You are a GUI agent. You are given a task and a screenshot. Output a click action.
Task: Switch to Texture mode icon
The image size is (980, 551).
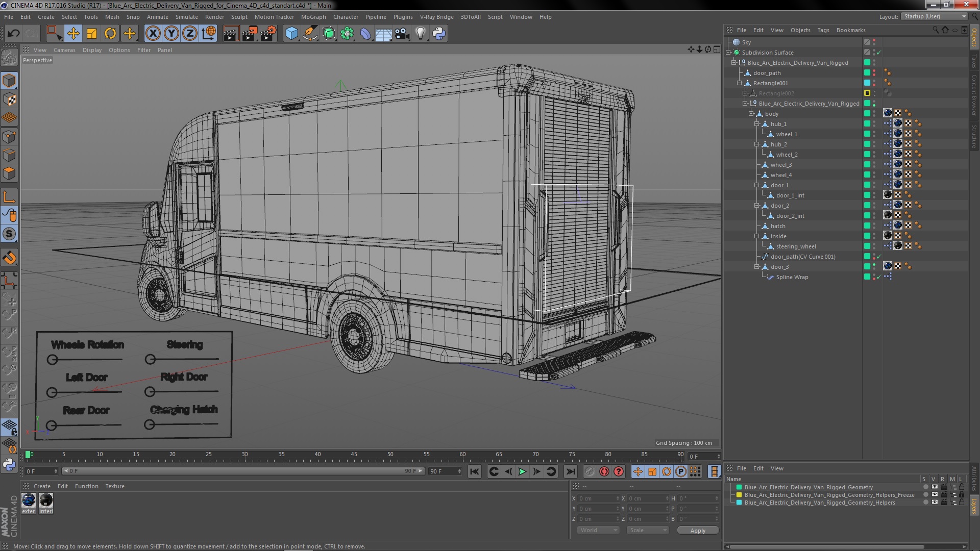[x=9, y=99]
